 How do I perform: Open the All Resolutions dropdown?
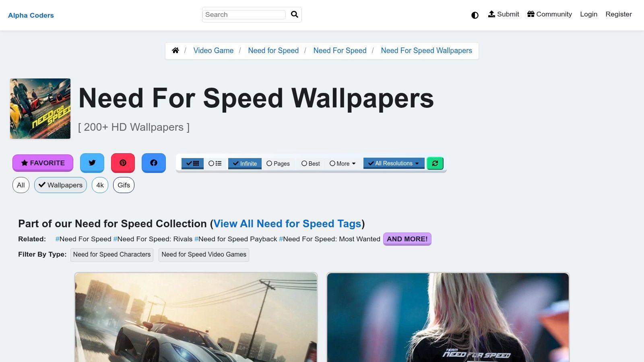[x=394, y=163]
